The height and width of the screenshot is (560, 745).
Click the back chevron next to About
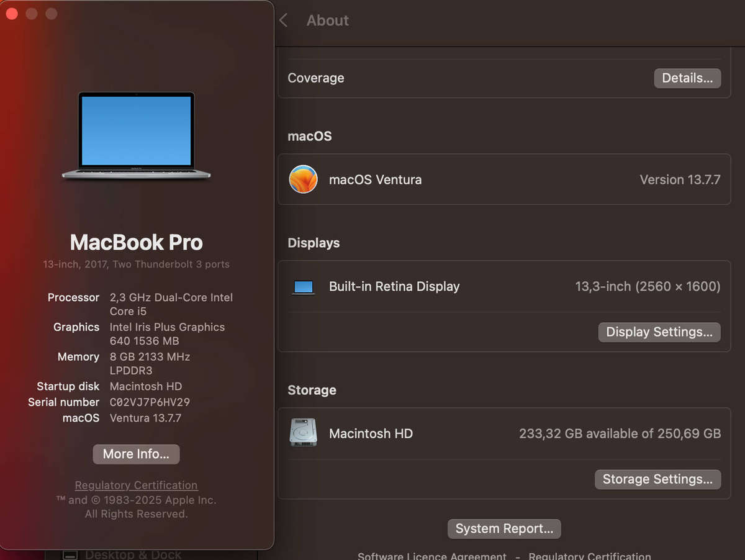tap(283, 20)
